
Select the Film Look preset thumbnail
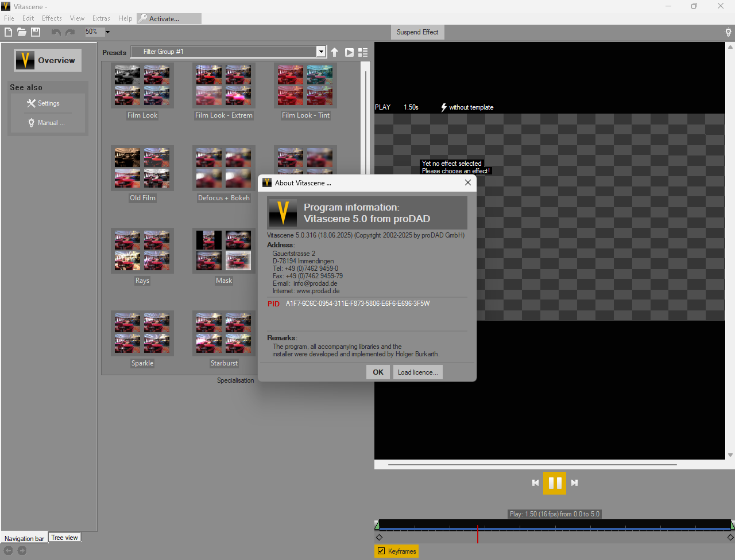pyautogui.click(x=142, y=85)
